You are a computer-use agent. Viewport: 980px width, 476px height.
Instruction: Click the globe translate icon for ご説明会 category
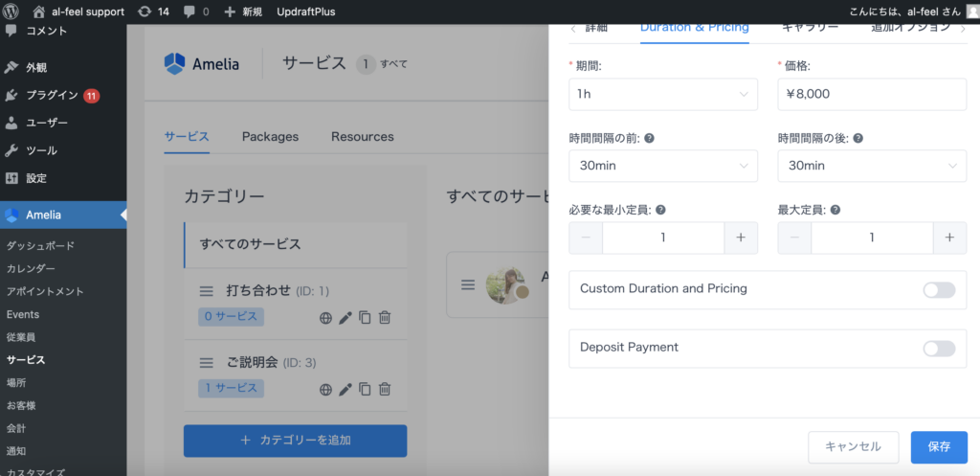[x=325, y=389]
